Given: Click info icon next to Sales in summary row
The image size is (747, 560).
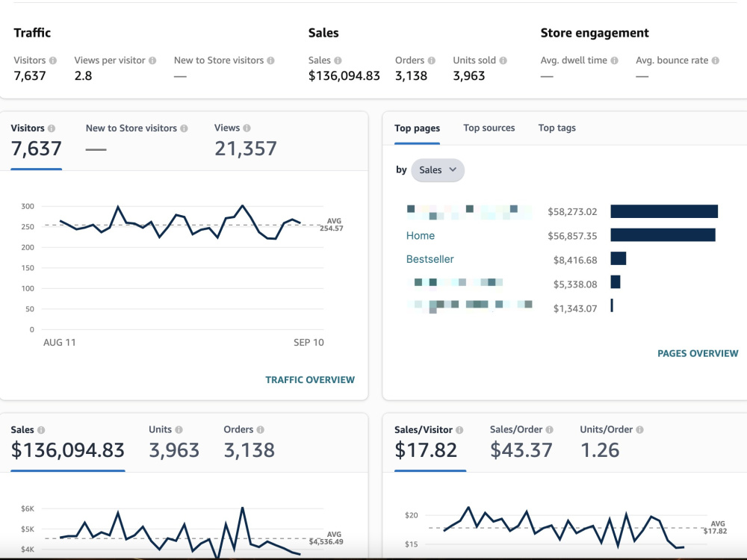Looking at the screenshot, I should pyautogui.click(x=338, y=60).
